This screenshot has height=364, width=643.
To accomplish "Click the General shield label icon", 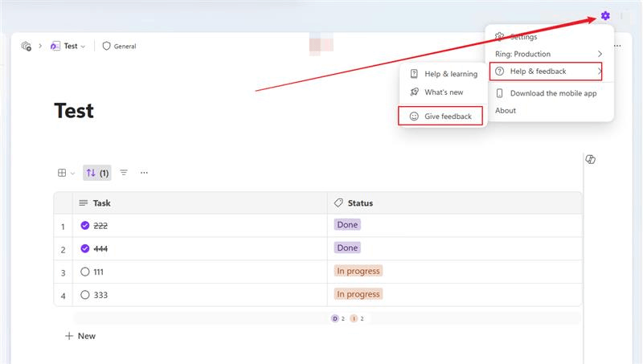I will click(107, 46).
